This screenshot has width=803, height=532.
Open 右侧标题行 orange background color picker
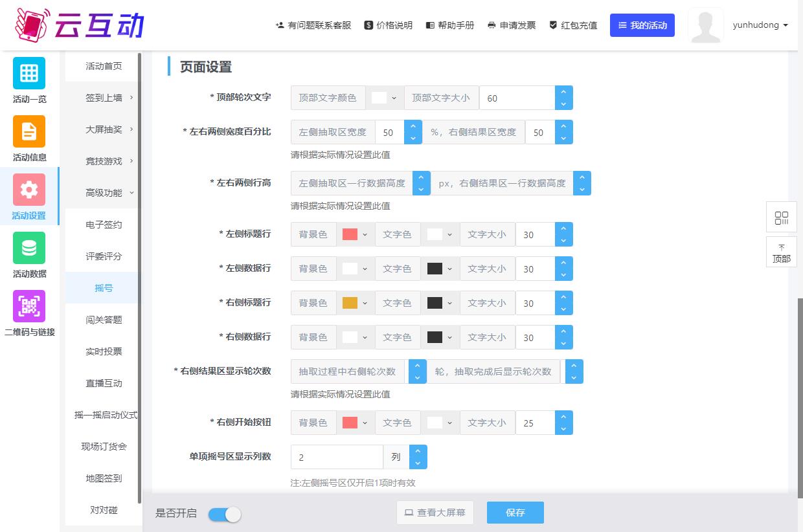coord(355,303)
